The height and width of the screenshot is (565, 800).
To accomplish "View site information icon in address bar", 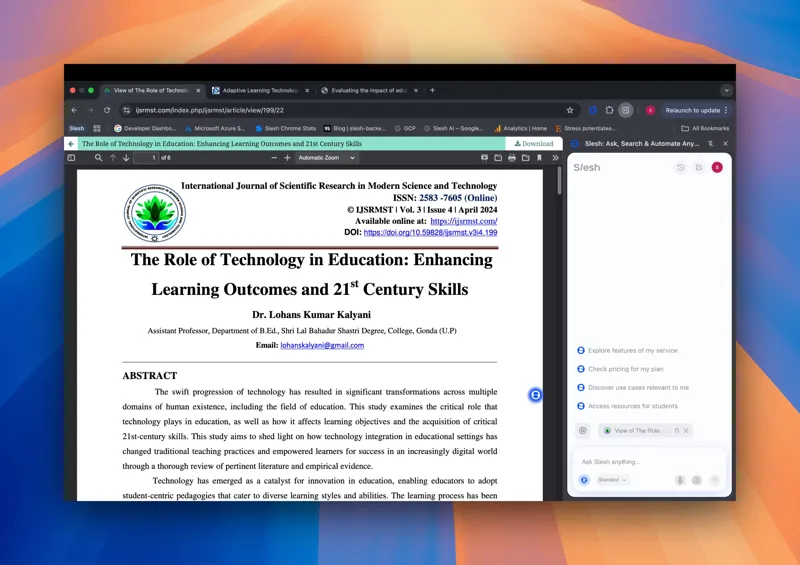I will 127,110.
